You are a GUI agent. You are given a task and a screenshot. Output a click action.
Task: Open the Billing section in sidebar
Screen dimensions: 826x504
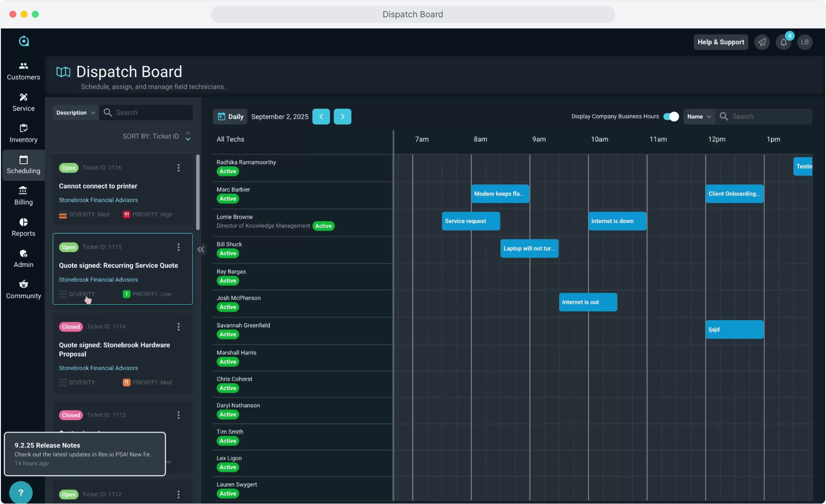[x=23, y=196]
